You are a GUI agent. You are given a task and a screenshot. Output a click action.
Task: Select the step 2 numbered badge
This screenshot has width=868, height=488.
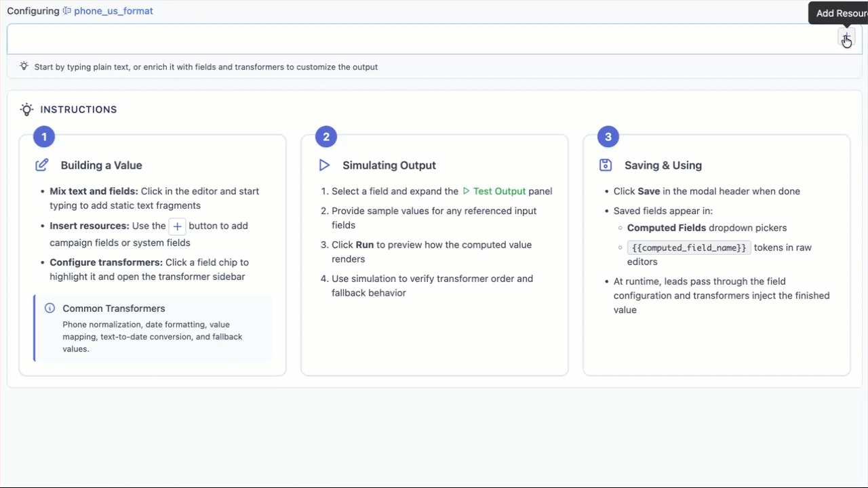pos(326,137)
